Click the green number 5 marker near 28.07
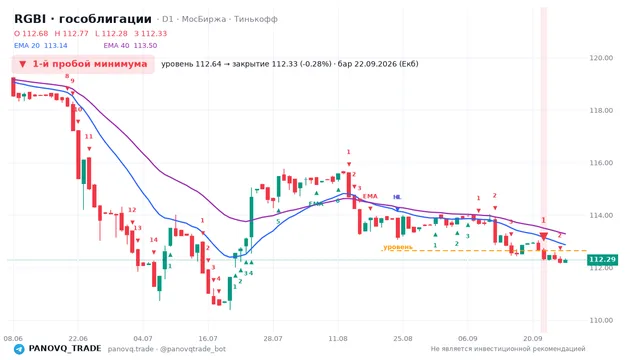The image size is (640, 360). [278, 222]
